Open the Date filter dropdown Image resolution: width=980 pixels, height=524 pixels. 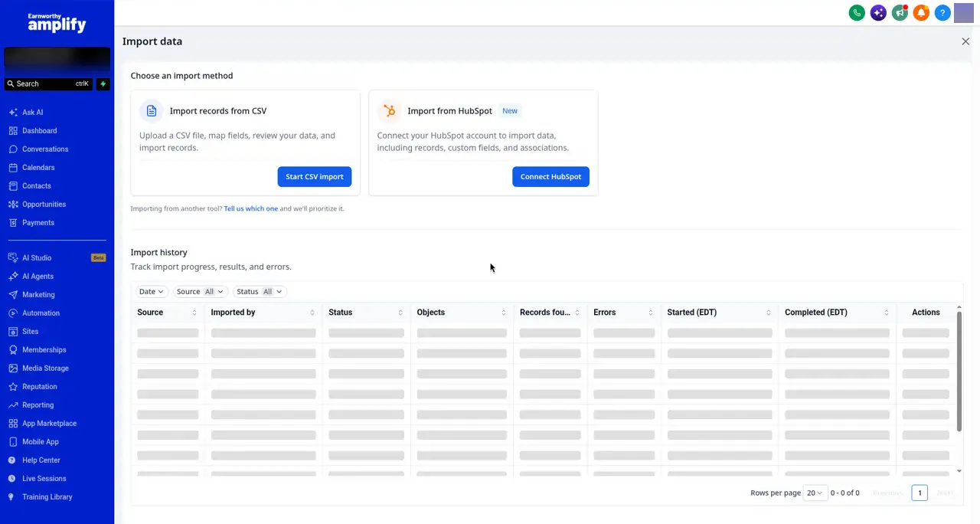(x=151, y=292)
